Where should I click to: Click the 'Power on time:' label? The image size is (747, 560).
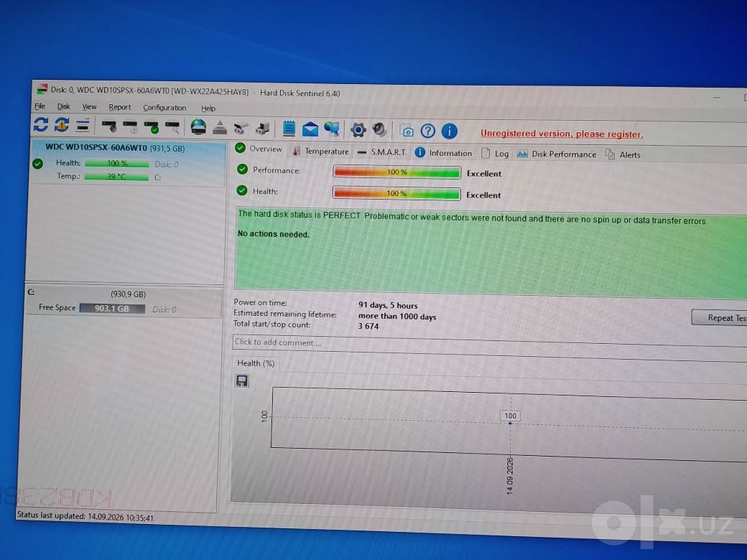[x=260, y=302]
